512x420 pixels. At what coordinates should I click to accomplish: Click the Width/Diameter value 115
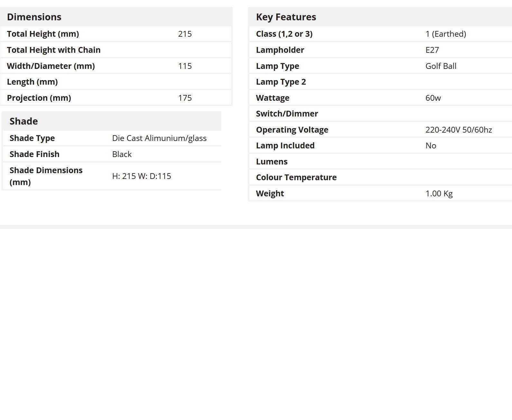(x=185, y=66)
